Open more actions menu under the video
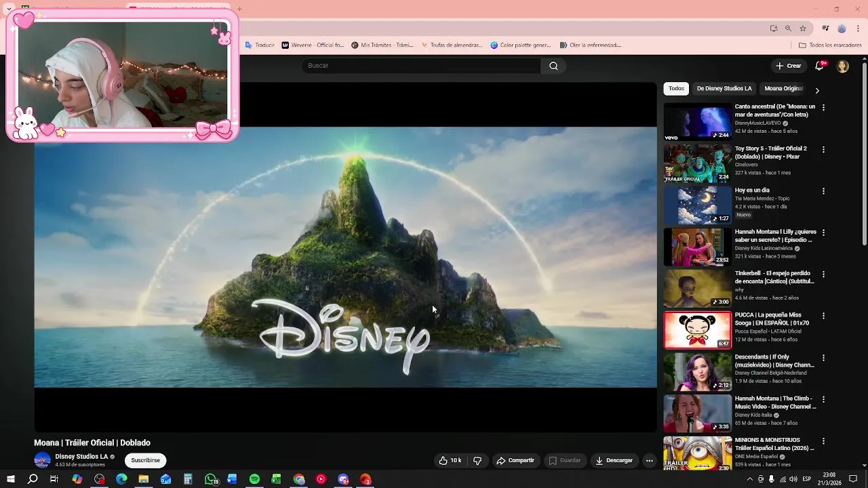 (x=649, y=460)
